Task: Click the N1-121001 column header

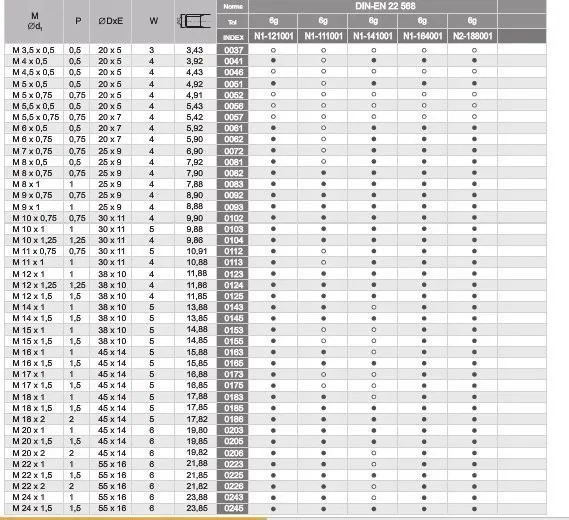Action: click(274, 36)
